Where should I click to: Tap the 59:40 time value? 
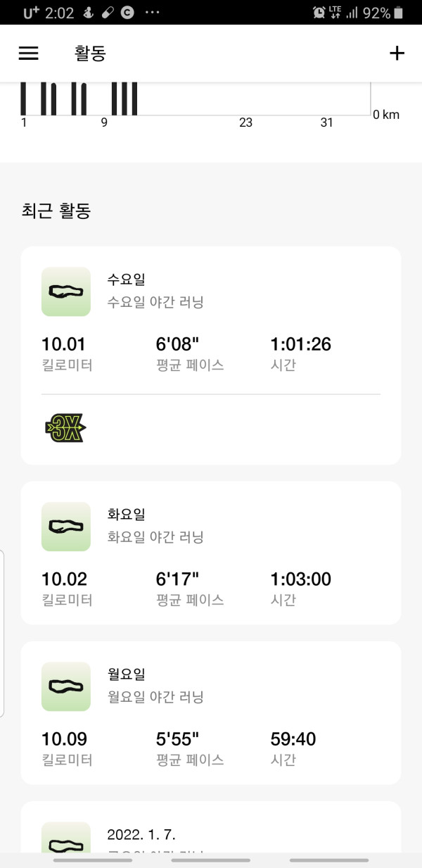pos(293,739)
